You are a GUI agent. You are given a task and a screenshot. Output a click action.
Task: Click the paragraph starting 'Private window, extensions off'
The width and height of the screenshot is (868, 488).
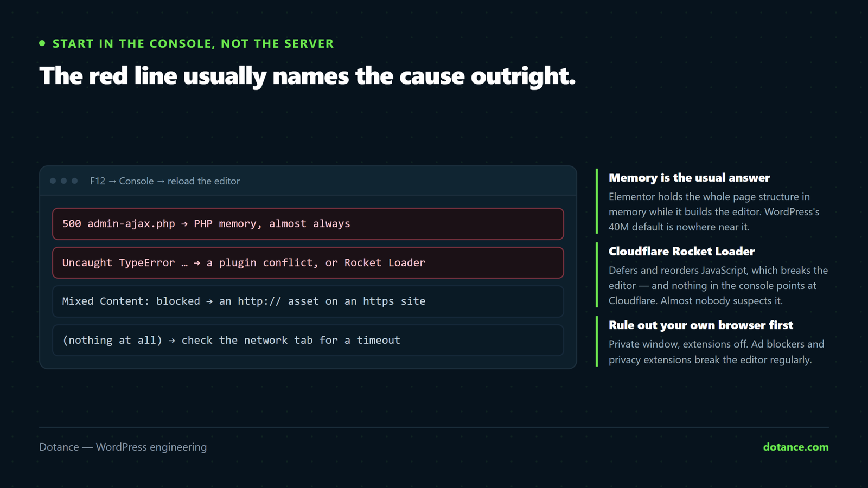pyautogui.click(x=716, y=352)
